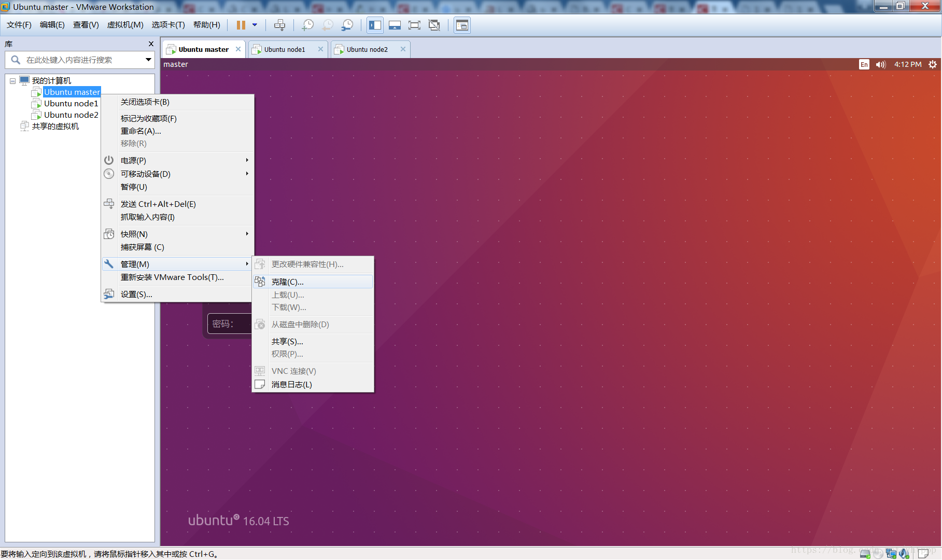Select 我的计算机 in the library tree

[51, 80]
